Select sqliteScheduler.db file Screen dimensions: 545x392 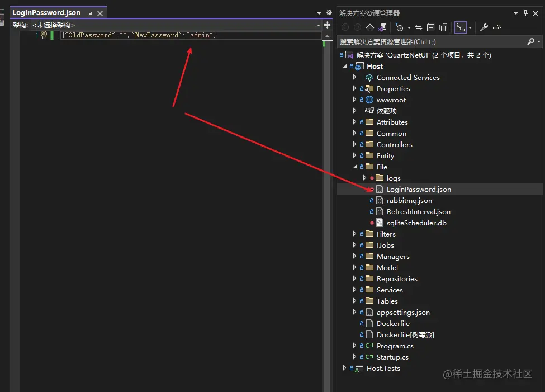click(416, 223)
